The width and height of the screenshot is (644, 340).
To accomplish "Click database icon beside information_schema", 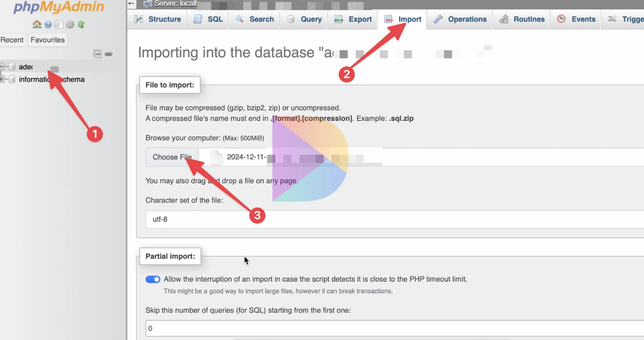I will tap(12, 79).
